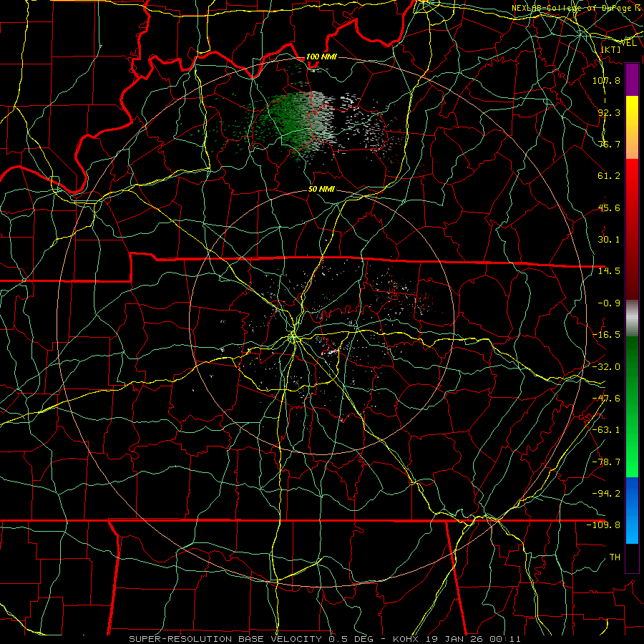Click the red segment of the color bar

[632, 229]
